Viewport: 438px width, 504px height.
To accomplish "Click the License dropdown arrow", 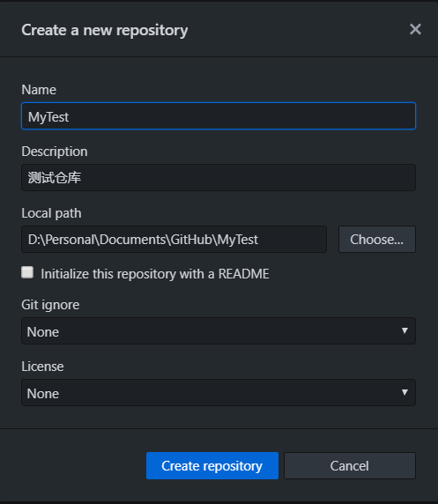I will (405, 392).
